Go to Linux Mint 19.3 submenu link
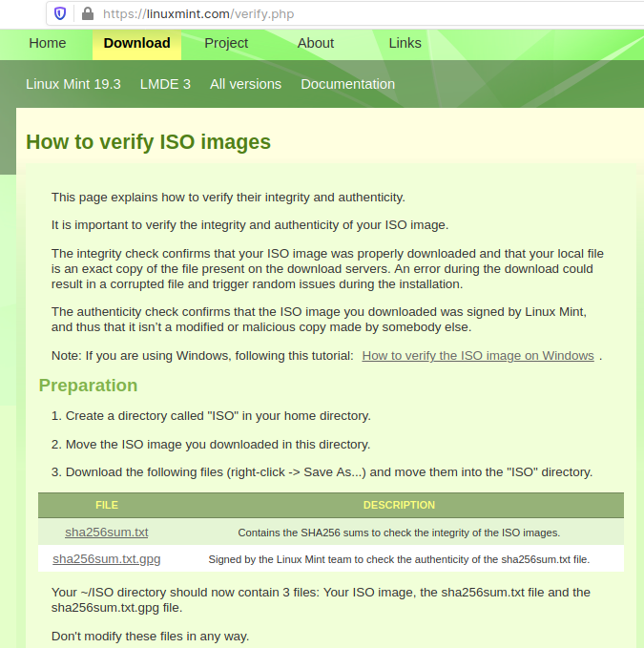This screenshot has height=648, width=644. pyautogui.click(x=73, y=84)
